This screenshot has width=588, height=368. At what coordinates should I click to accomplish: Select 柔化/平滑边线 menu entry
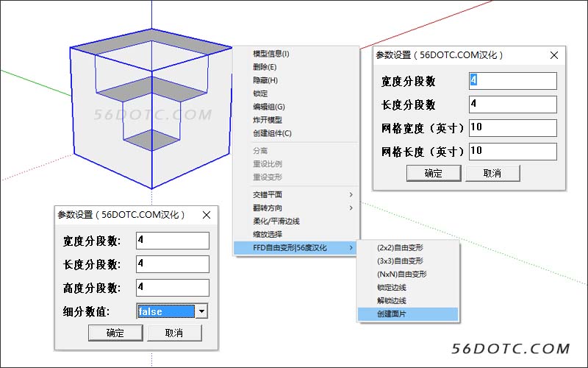[x=276, y=221]
